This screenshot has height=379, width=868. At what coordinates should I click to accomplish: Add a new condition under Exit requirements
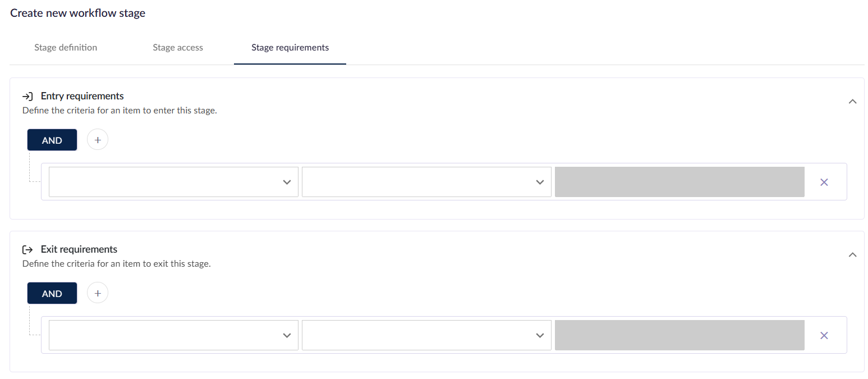coord(97,293)
